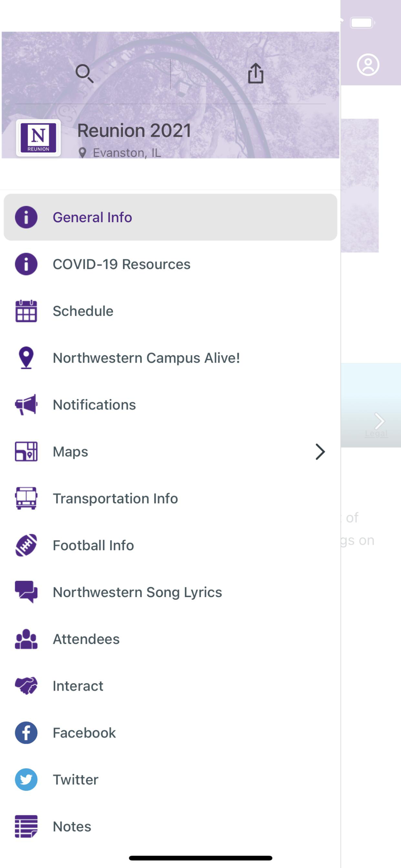Open the user profile icon
Screen dimensions: 401x868
[x=368, y=65]
